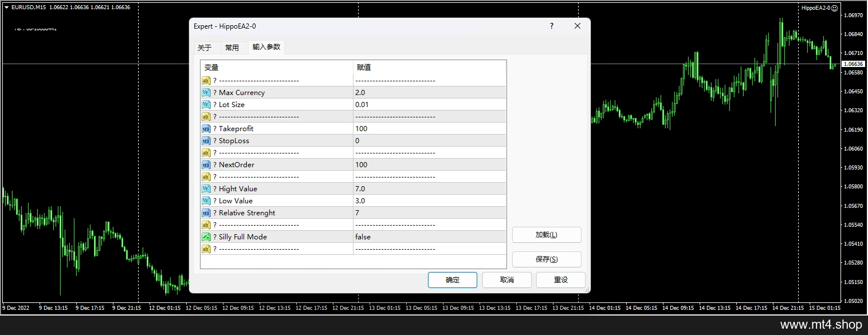
Task: Click the 赋值 column header
Action: (430, 68)
